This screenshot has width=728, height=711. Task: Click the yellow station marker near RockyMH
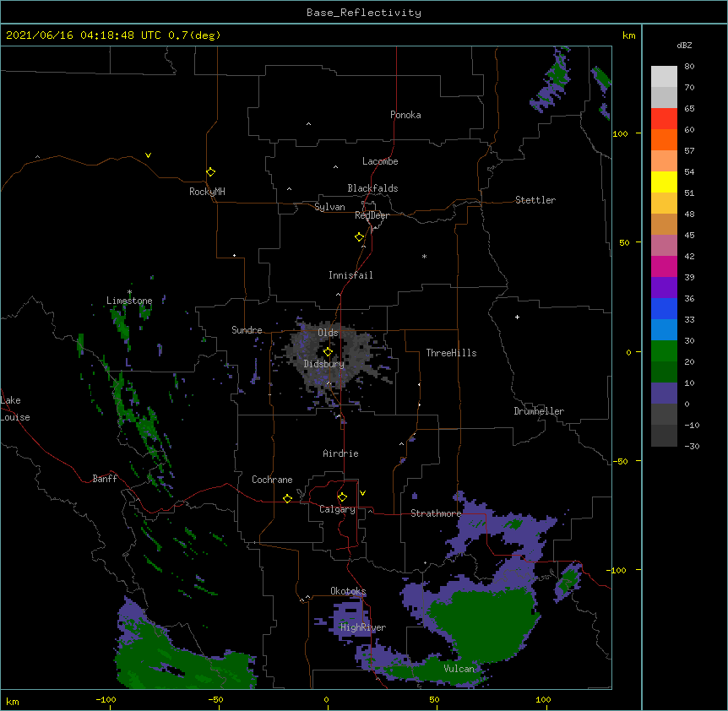click(211, 172)
